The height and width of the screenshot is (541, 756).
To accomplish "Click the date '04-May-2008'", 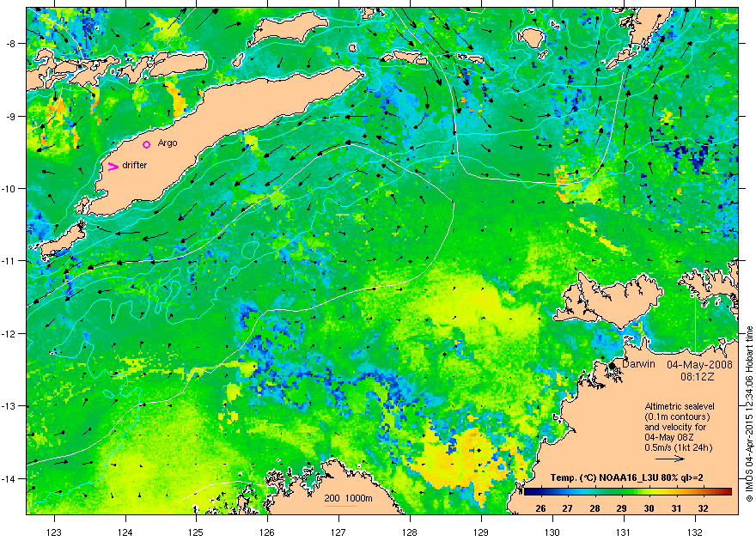I will click(699, 365).
